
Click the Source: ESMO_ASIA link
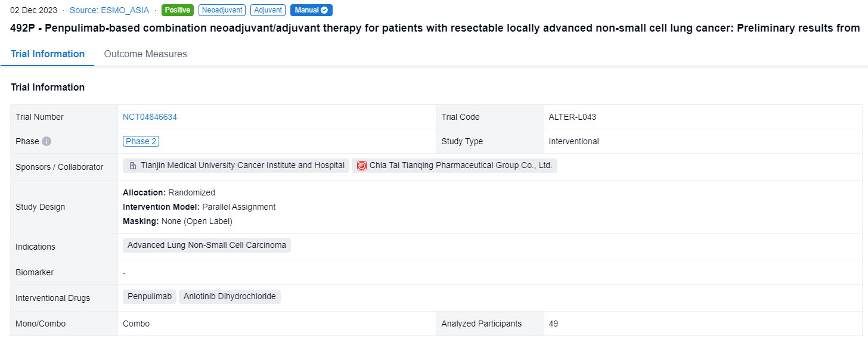109,10
